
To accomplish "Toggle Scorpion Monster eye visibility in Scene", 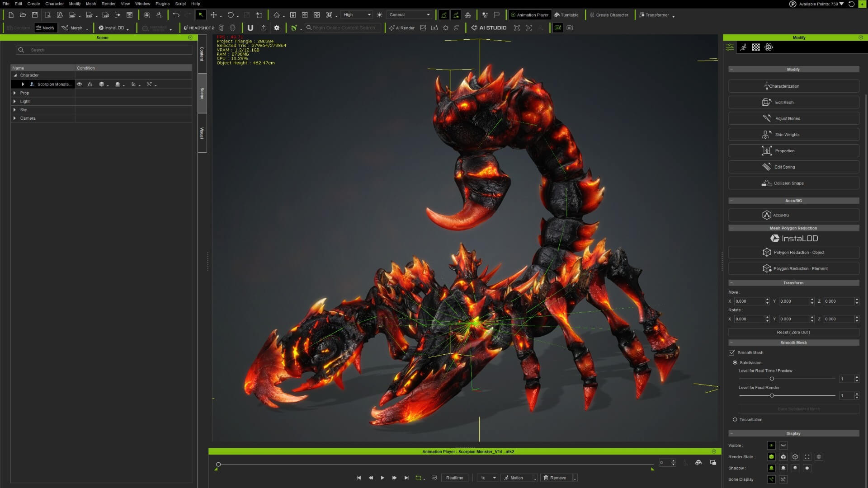I will pos(80,84).
